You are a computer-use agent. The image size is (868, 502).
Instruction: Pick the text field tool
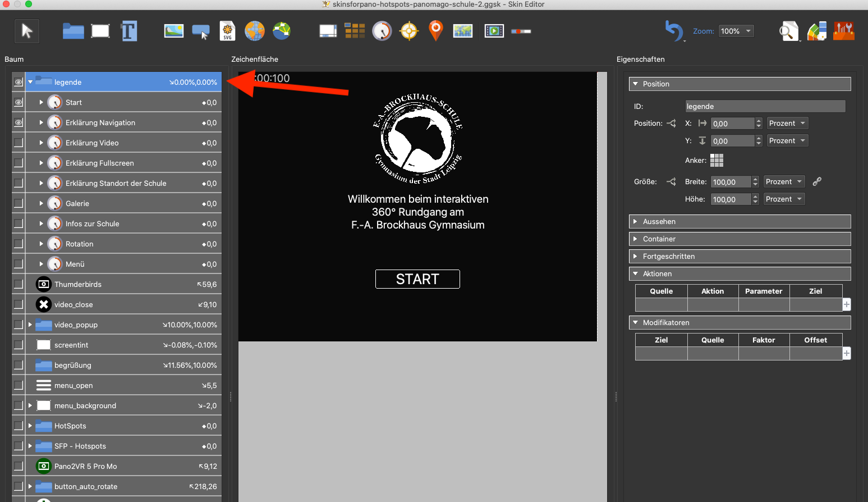(x=129, y=31)
